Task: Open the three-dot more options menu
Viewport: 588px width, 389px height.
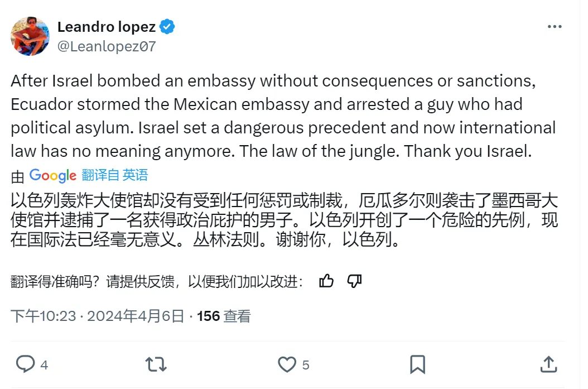Action: (555, 27)
